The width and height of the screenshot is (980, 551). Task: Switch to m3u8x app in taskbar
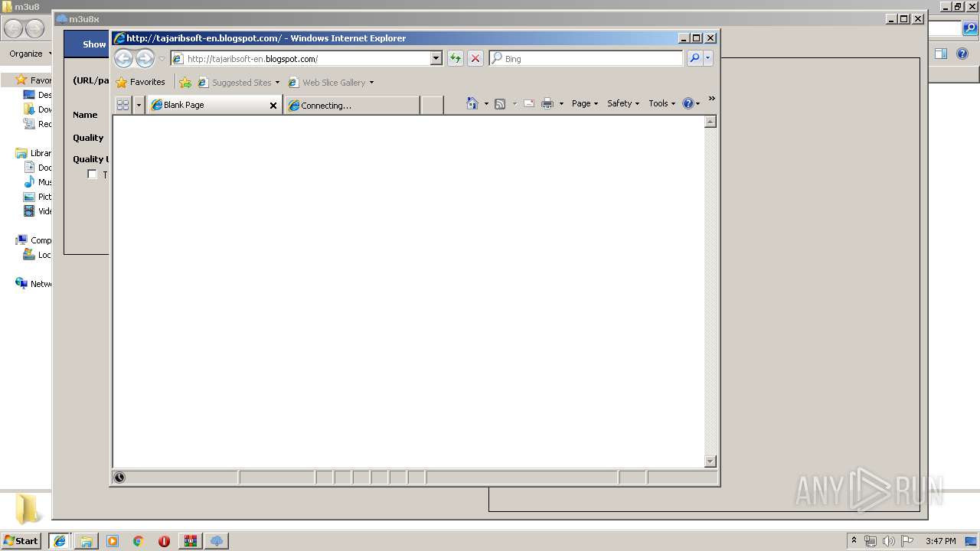click(x=217, y=540)
